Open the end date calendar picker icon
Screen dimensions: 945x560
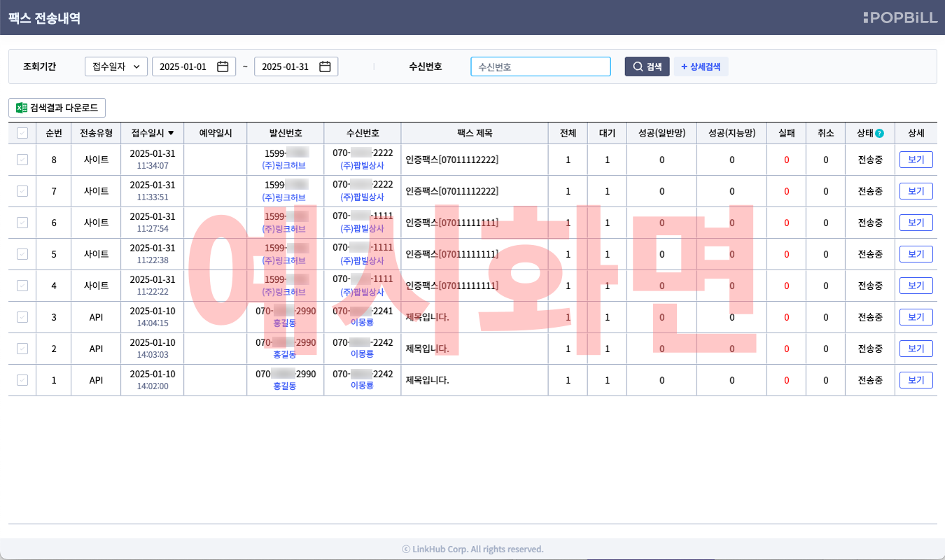[325, 66]
